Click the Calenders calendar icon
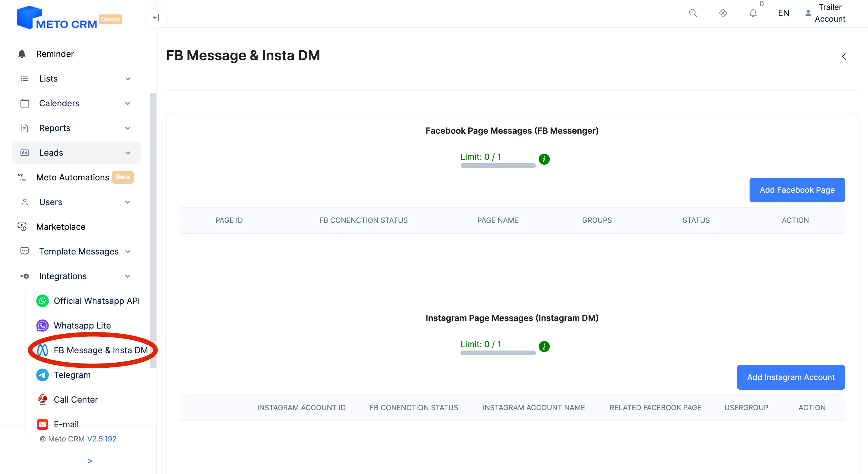 [25, 103]
